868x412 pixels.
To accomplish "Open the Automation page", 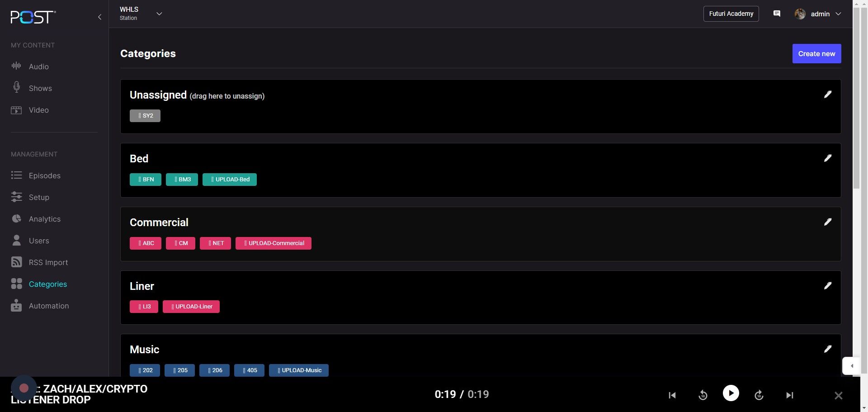I will click(x=48, y=306).
